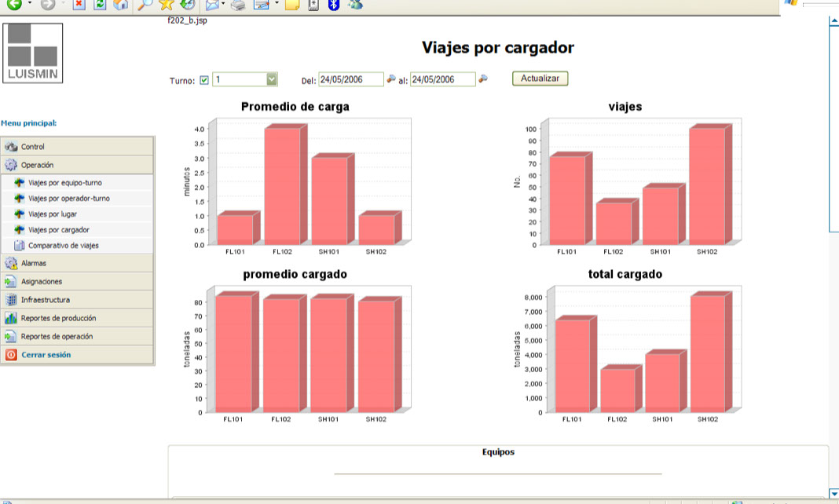
Task: Click the Print icon in toolbar
Action: pos(238,5)
